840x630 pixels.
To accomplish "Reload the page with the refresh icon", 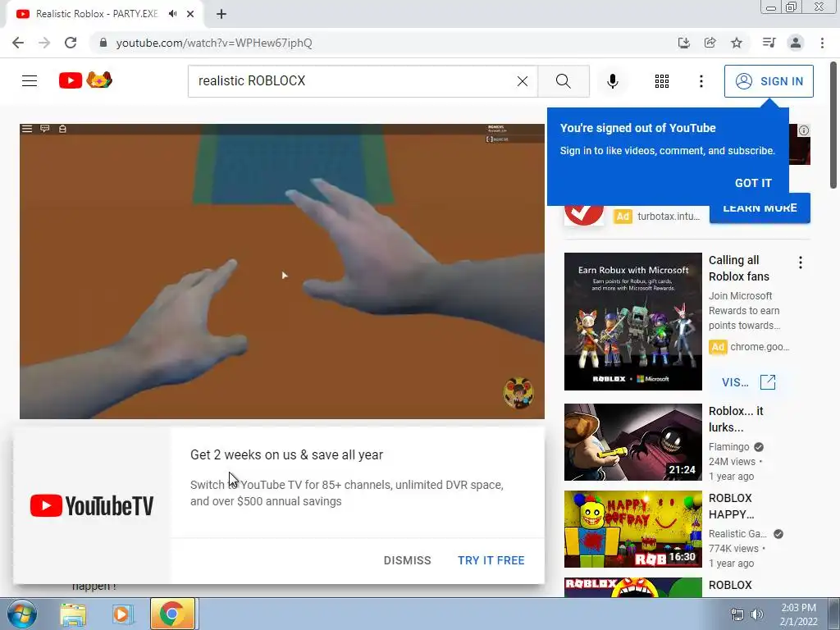I will (71, 43).
